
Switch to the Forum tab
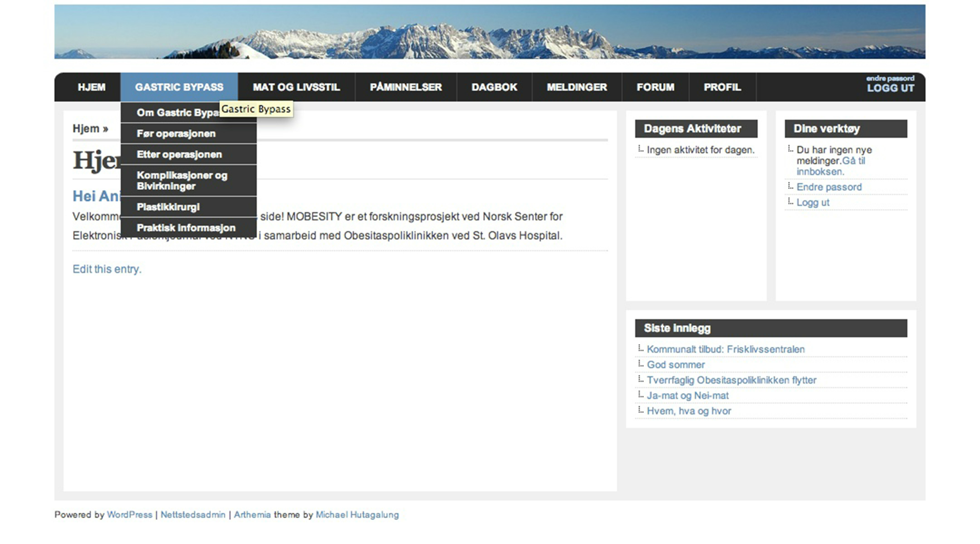(655, 87)
